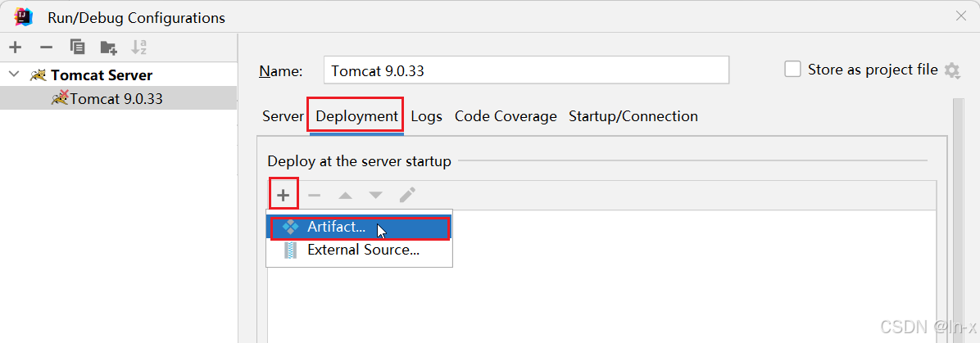Viewport: 980px width, 343px height.
Task: Open the Code Coverage tab
Action: (x=506, y=116)
